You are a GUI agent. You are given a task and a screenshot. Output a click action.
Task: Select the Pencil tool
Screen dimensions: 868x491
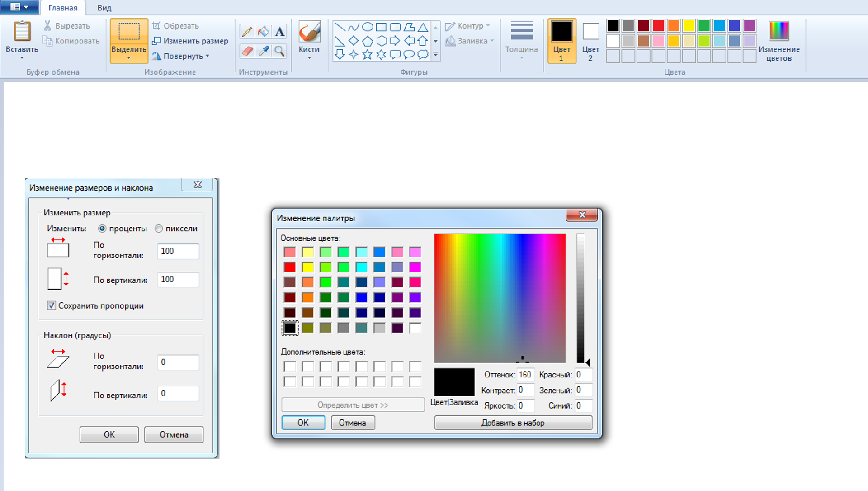click(x=247, y=31)
